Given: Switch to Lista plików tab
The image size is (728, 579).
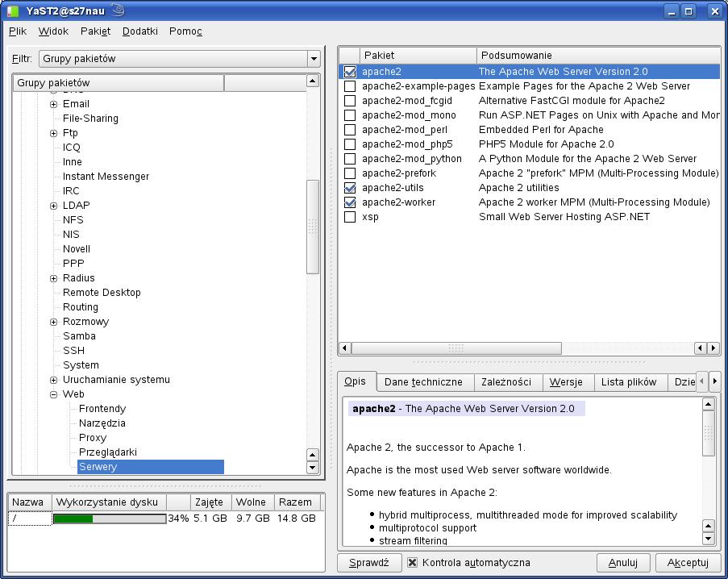Looking at the screenshot, I should tap(629, 382).
